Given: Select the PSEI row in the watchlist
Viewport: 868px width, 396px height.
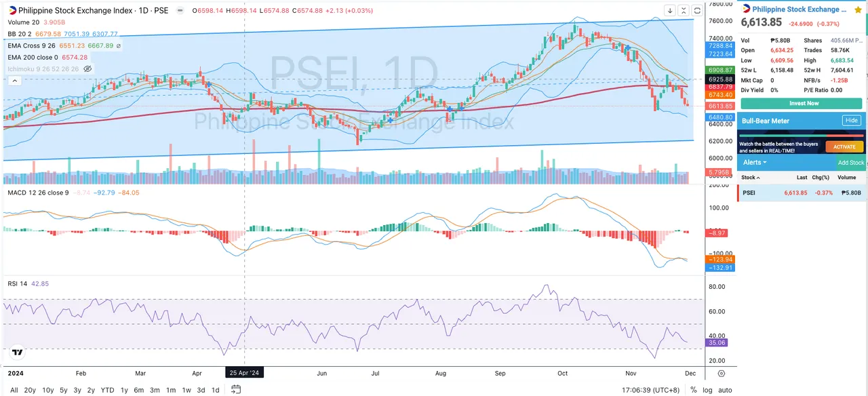Looking at the screenshot, I should [802, 193].
